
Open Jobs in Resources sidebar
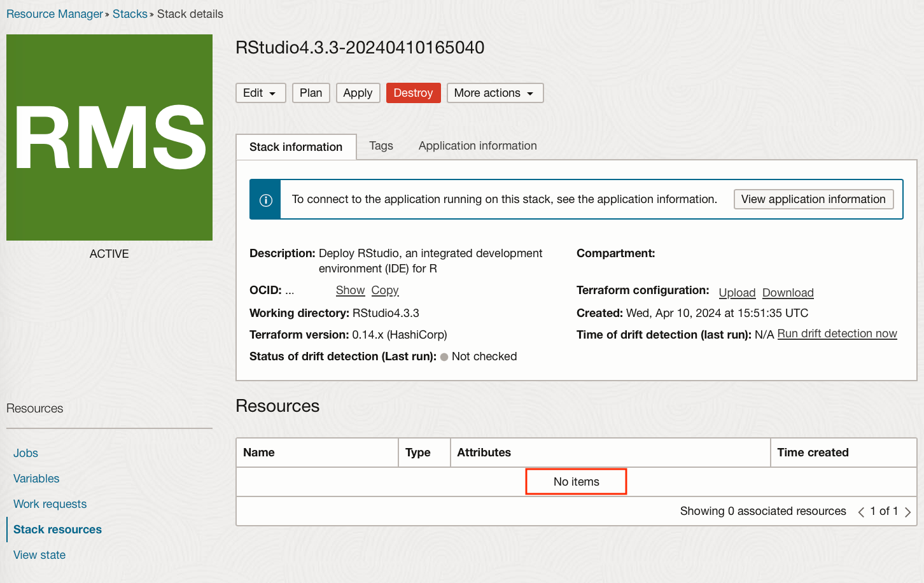point(25,453)
